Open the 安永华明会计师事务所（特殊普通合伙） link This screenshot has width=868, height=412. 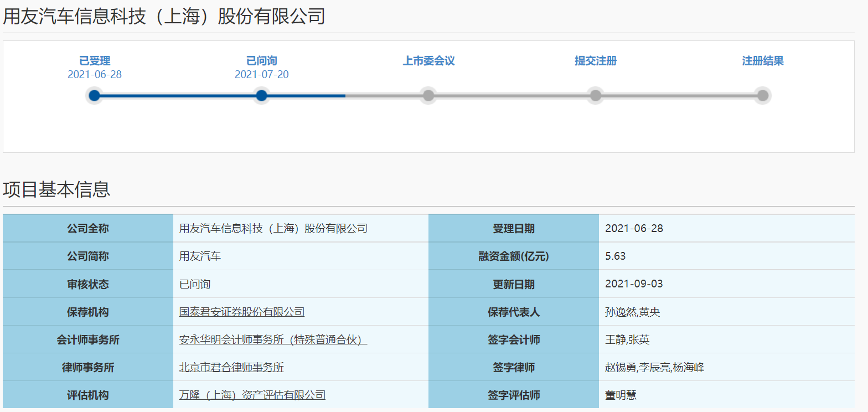click(273, 340)
